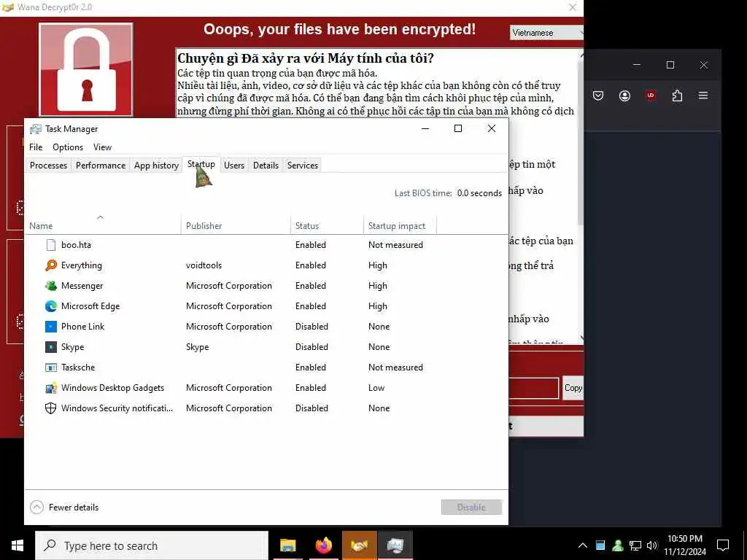Open the notification center icon

click(723, 545)
